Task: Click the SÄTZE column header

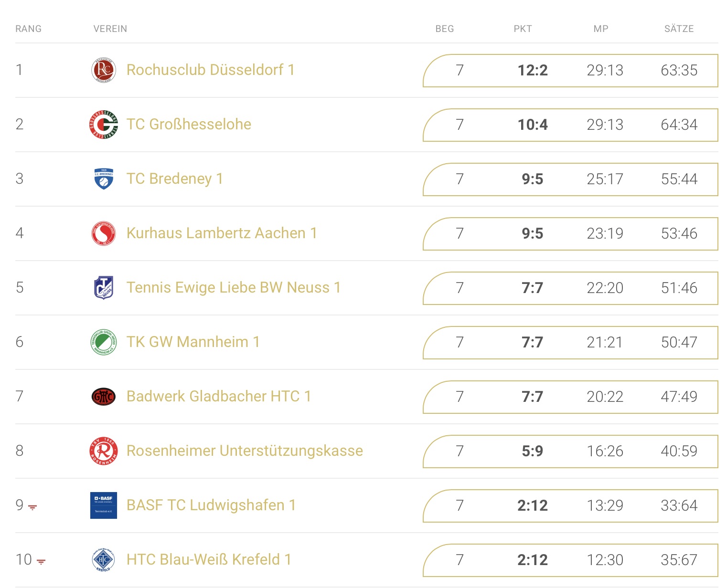Action: pyautogui.click(x=679, y=29)
